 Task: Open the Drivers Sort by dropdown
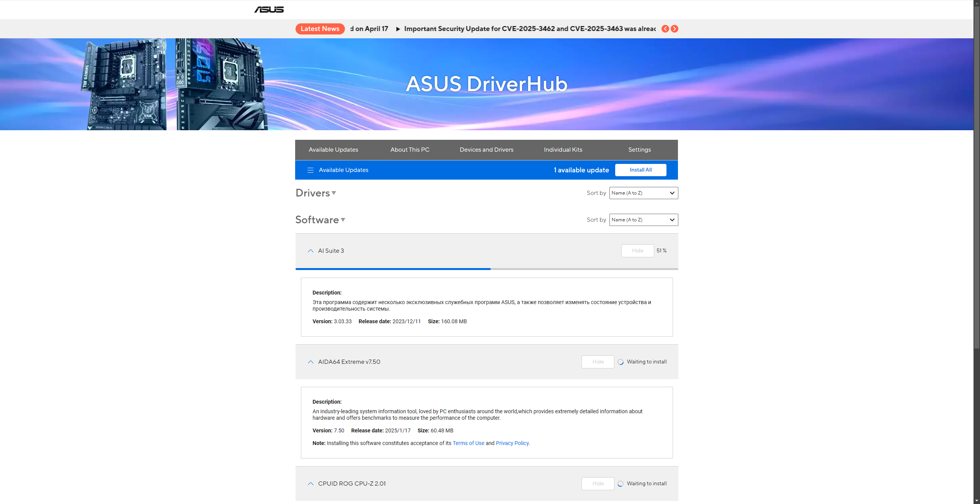[644, 193]
